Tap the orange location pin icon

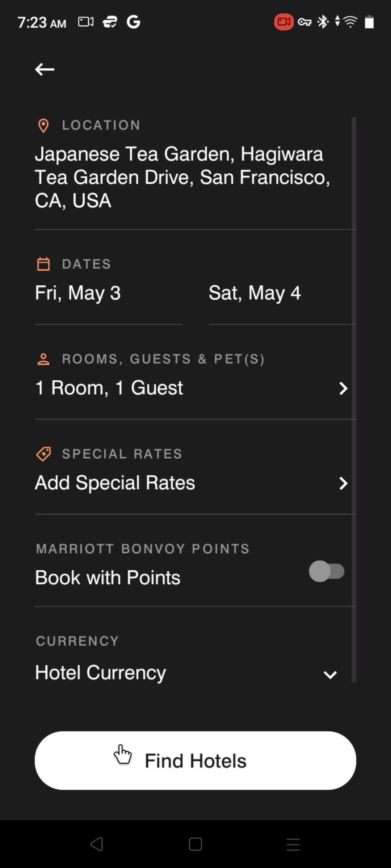pos(43,125)
